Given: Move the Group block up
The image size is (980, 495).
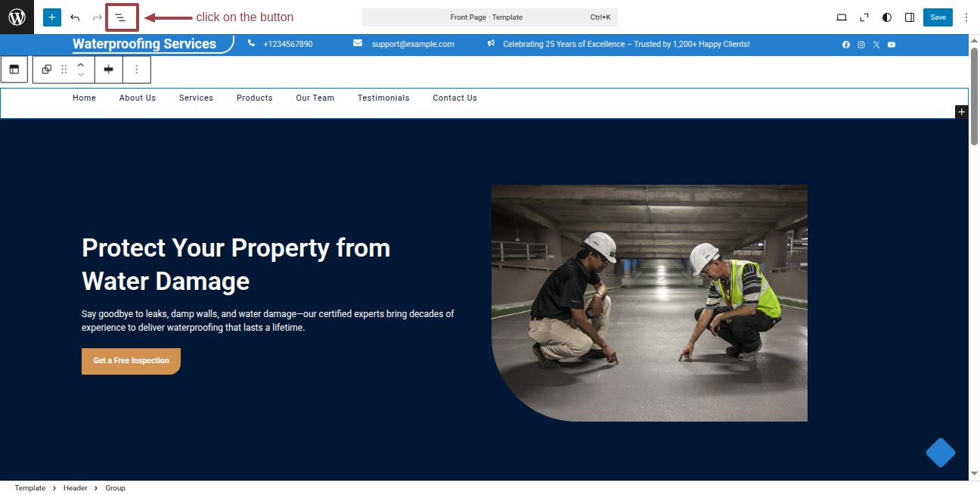Looking at the screenshot, I should [x=81, y=64].
